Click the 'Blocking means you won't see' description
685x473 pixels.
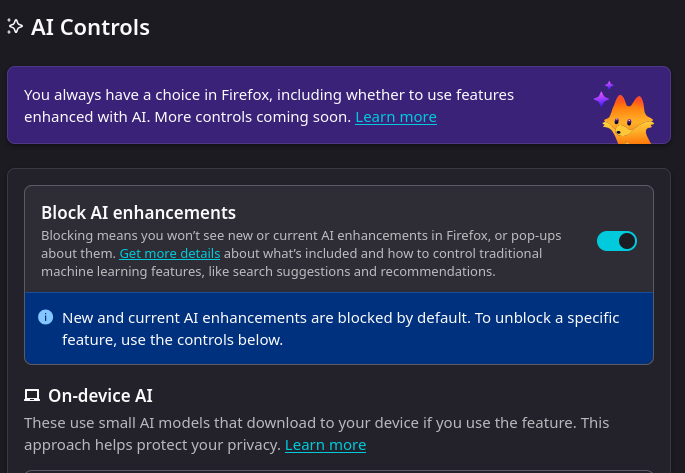300,236
